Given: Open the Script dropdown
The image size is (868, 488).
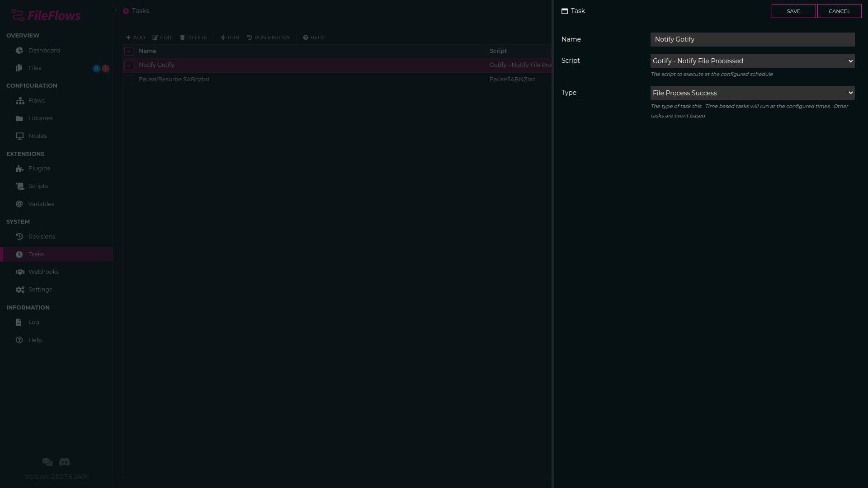Looking at the screenshot, I should (752, 61).
